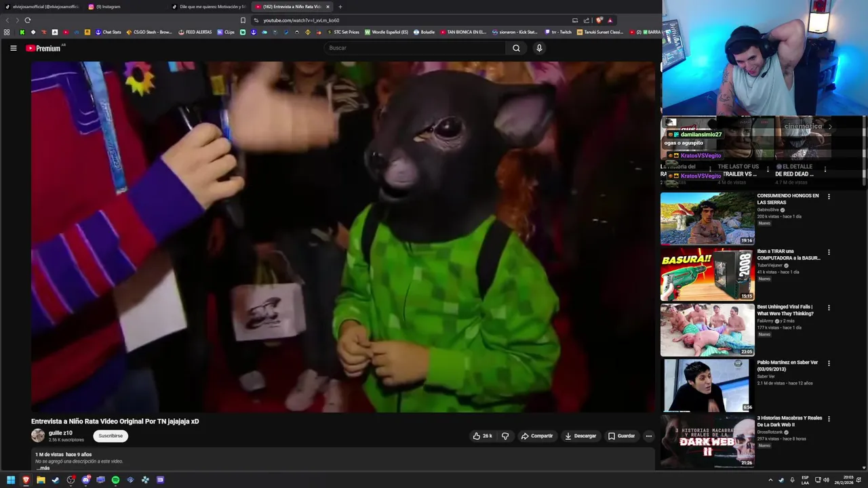The width and height of the screenshot is (868, 488).
Task: Open the BASURA computer video thumbnail
Action: 707,274
